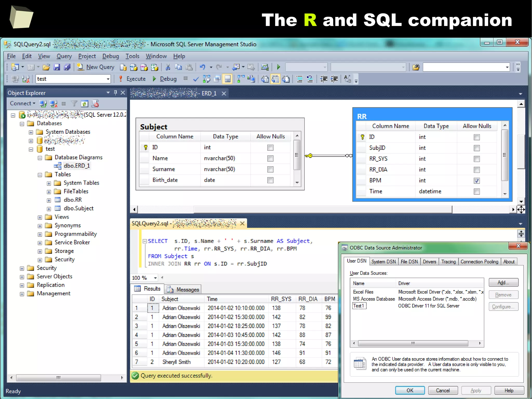The height and width of the screenshot is (399, 532).
Task: Click Object Explorer horizontal scrollbar thumb
Action: pyautogui.click(x=58, y=378)
